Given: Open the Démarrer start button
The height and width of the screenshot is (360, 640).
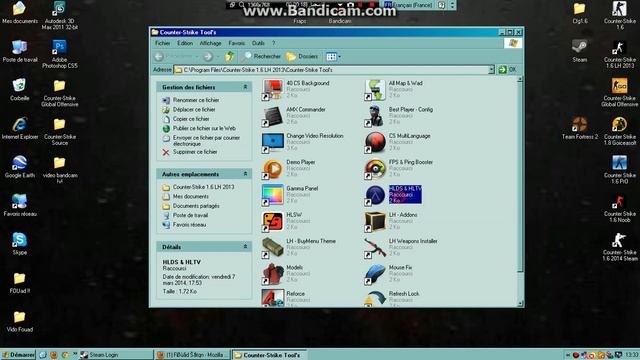Looking at the screenshot, I should coord(18,355).
